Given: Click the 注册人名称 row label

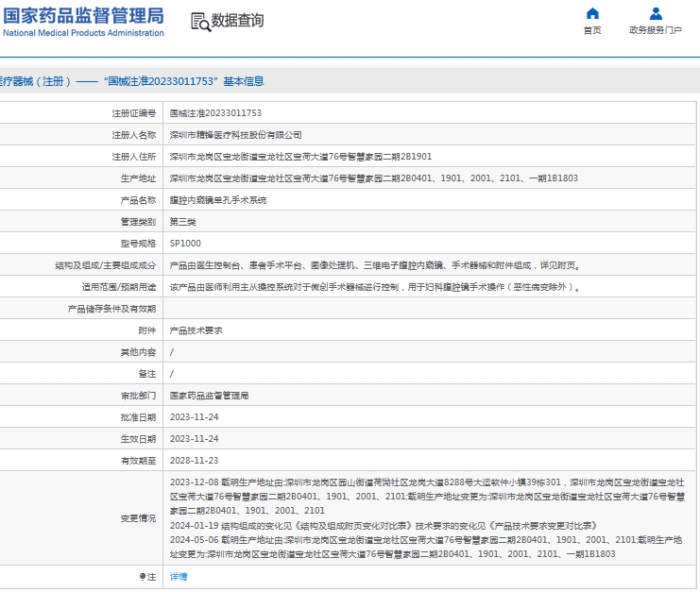Looking at the screenshot, I should (134, 135).
